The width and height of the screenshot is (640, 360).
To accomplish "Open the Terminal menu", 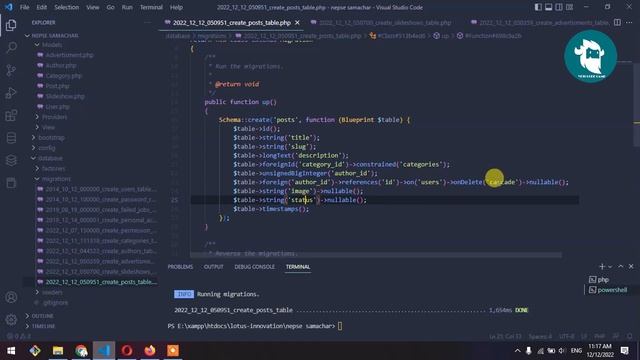I will tap(151, 7).
